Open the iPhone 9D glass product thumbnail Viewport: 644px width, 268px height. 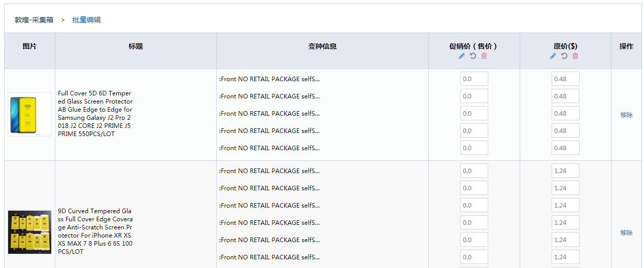point(29,232)
